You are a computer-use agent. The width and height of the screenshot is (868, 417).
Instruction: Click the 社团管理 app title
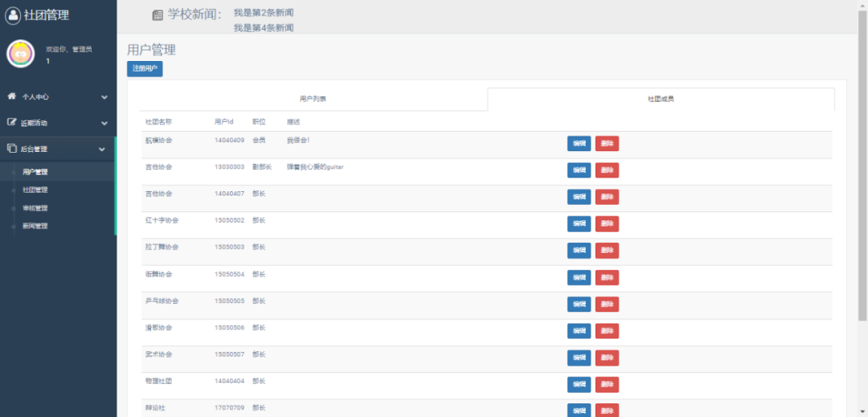coord(47,15)
